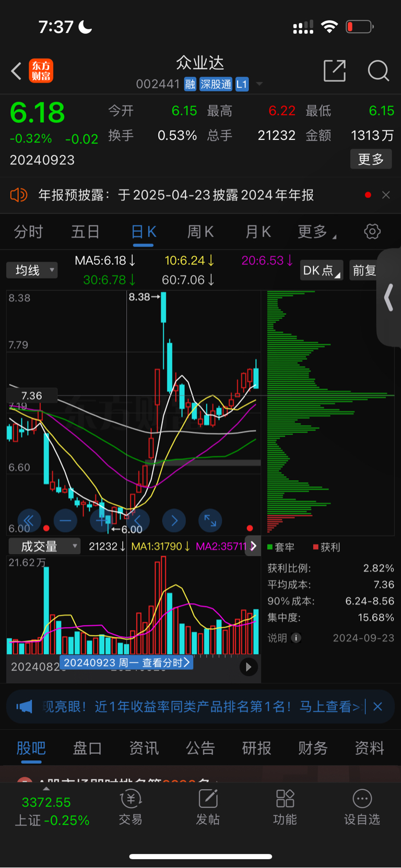Switch to 财务 tab

[313, 748]
